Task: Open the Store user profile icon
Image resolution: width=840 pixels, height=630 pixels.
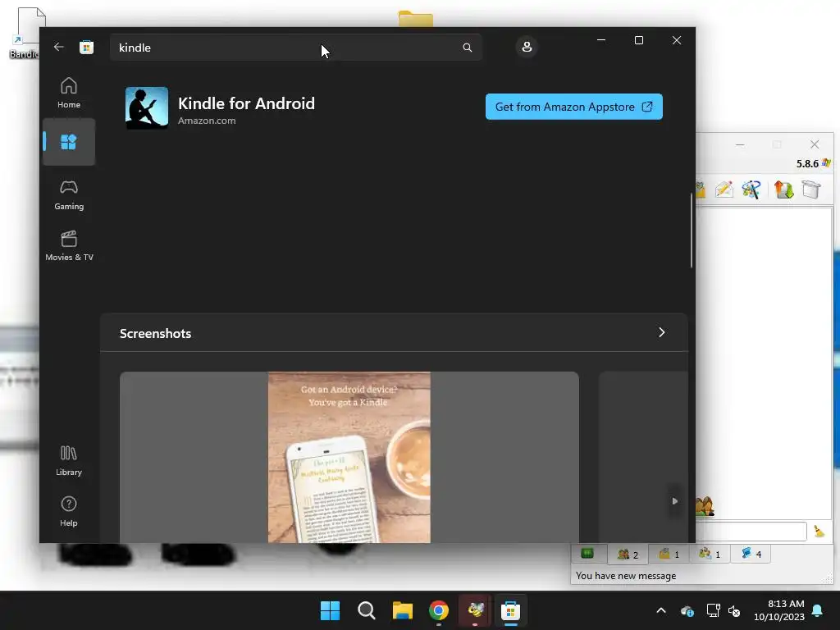Action: click(527, 47)
